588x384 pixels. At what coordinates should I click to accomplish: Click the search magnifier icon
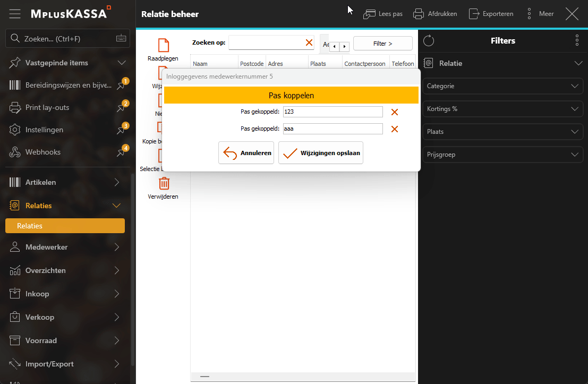click(15, 38)
